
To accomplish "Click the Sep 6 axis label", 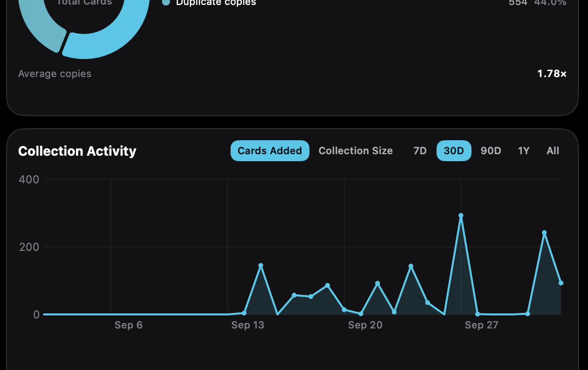I will click(128, 325).
